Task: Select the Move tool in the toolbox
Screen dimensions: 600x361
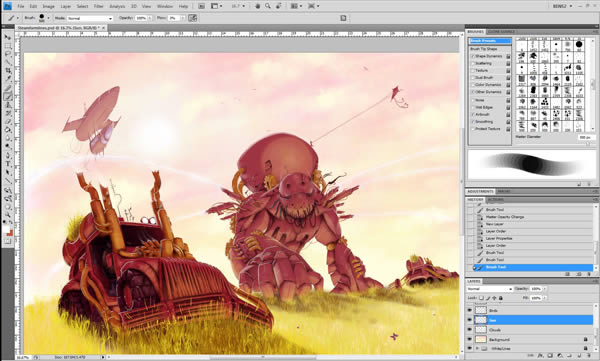Action: pyautogui.click(x=7, y=38)
